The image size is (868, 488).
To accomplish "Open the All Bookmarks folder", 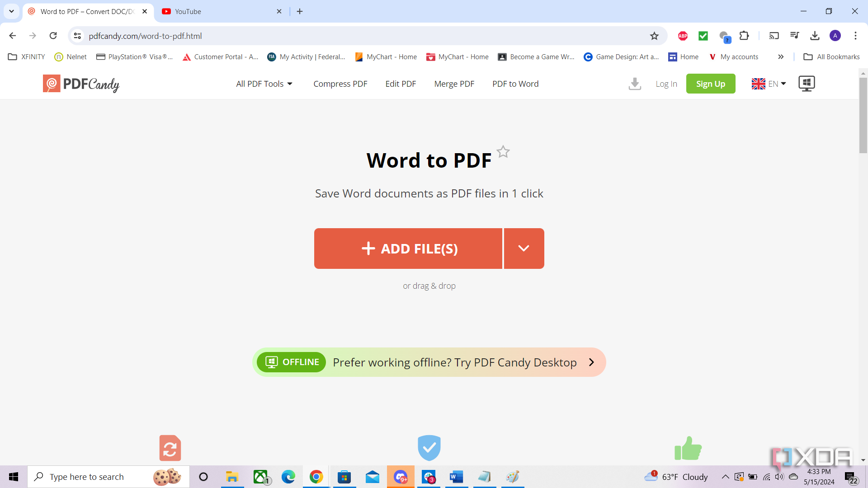I will (831, 56).
